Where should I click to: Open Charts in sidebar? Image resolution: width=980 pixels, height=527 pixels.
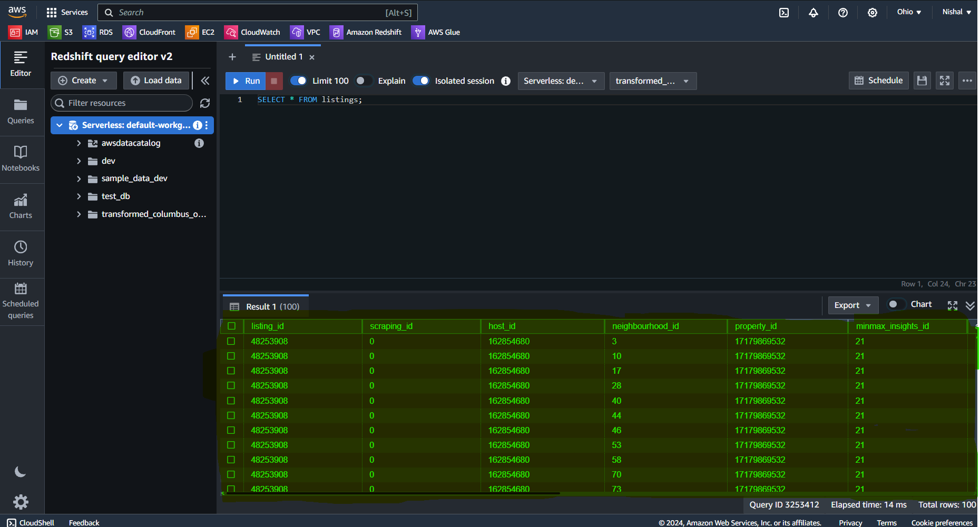(21, 207)
